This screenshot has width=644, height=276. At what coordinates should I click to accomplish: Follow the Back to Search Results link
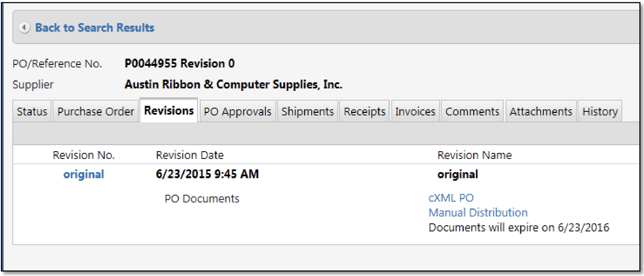coord(95,28)
